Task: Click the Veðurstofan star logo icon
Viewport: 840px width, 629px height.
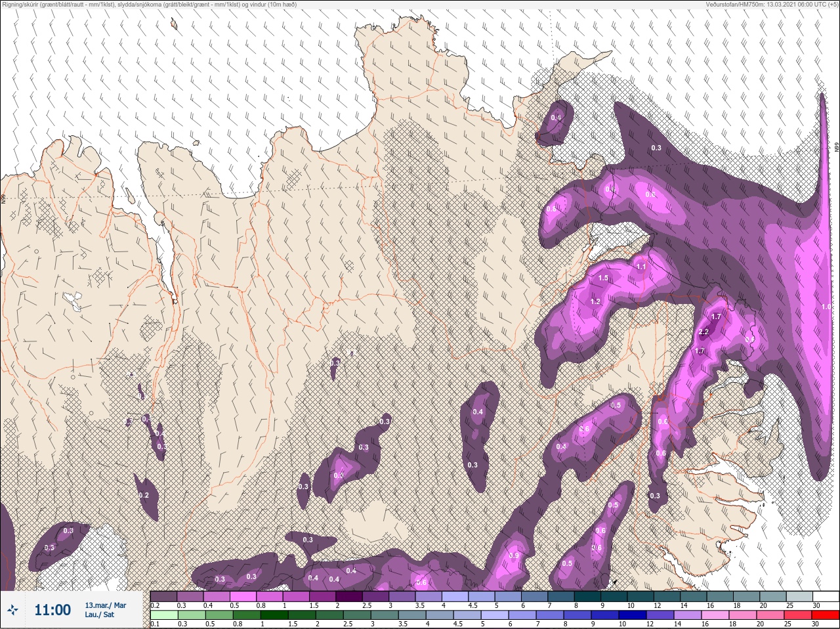Action: click(13, 611)
